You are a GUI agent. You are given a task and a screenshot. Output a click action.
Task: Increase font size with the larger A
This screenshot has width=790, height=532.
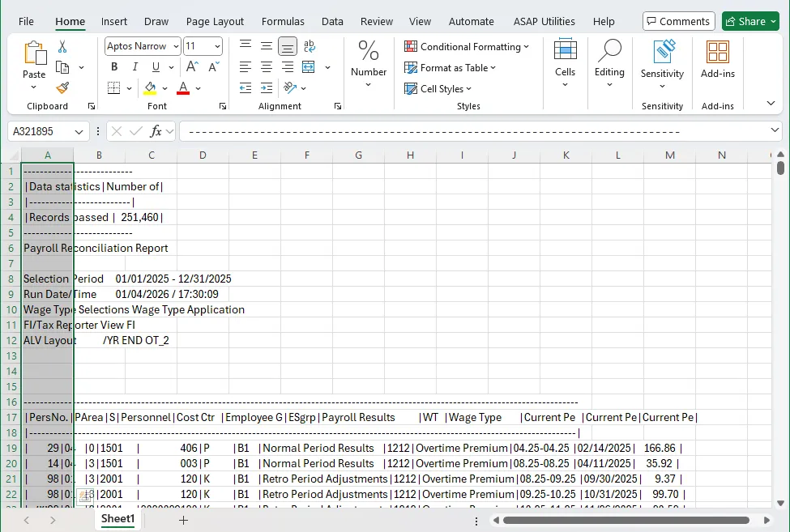(x=191, y=67)
